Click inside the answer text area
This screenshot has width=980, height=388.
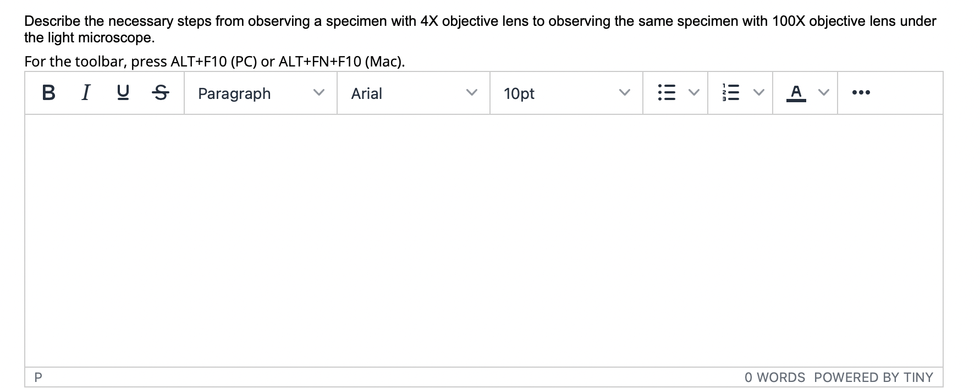[x=483, y=240]
